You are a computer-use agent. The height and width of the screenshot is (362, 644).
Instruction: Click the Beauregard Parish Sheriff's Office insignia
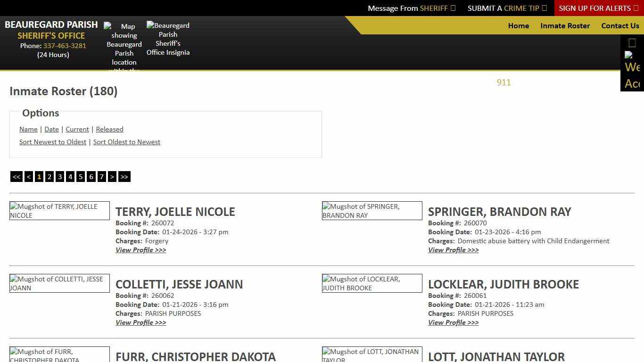point(168,39)
